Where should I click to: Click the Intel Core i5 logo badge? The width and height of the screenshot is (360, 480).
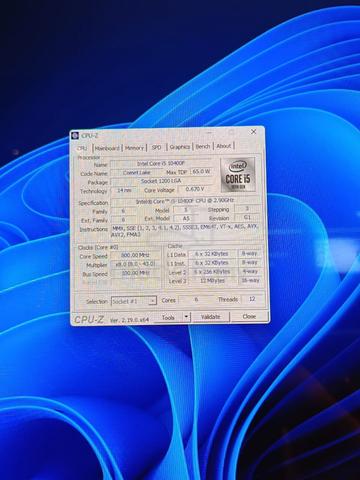point(238,175)
